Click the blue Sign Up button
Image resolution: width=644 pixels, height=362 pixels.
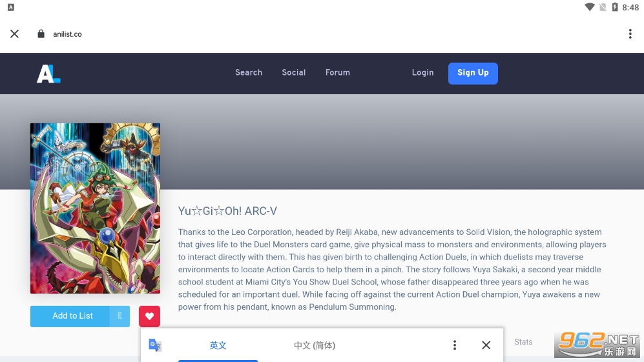click(x=473, y=74)
